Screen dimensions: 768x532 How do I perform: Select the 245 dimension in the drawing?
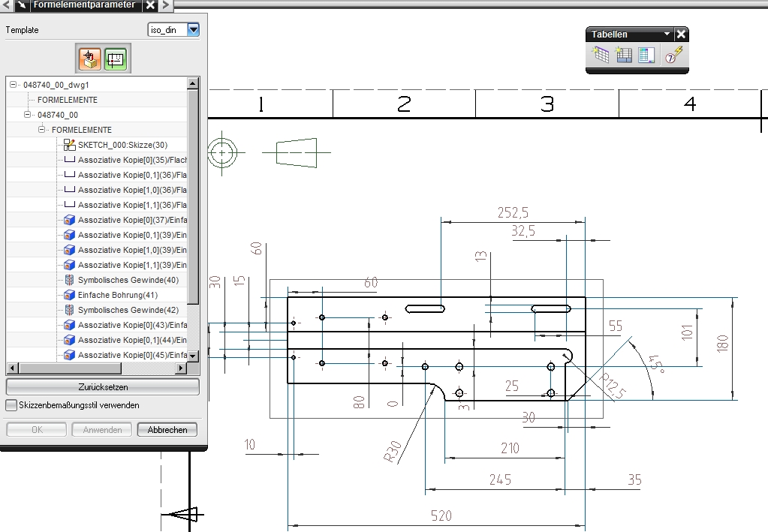500,479
